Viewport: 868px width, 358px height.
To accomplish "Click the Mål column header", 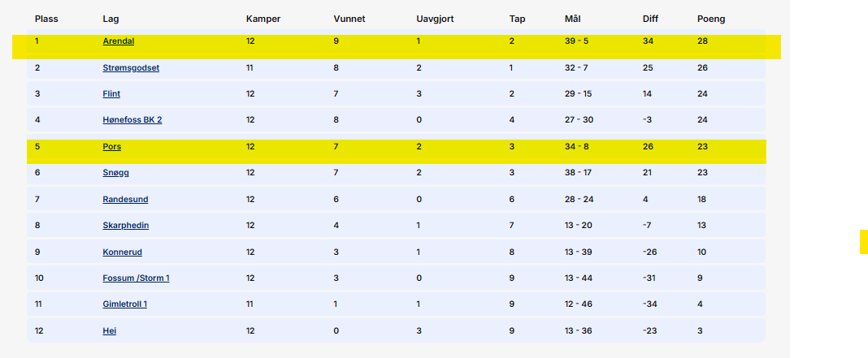I will pos(572,19).
